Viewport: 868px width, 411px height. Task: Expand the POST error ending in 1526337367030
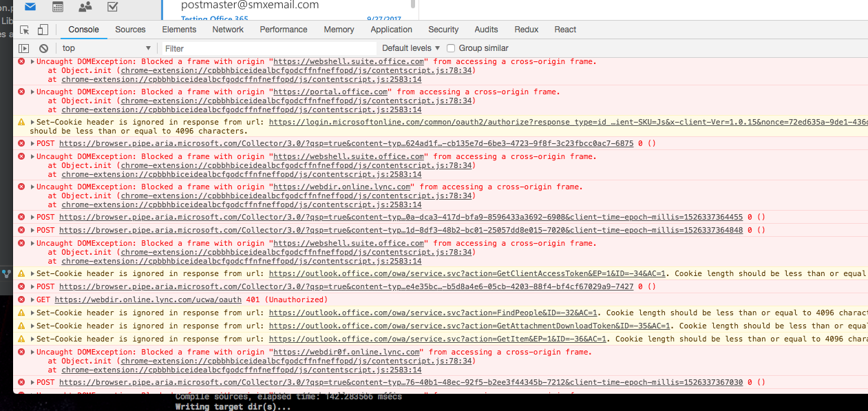click(x=32, y=383)
